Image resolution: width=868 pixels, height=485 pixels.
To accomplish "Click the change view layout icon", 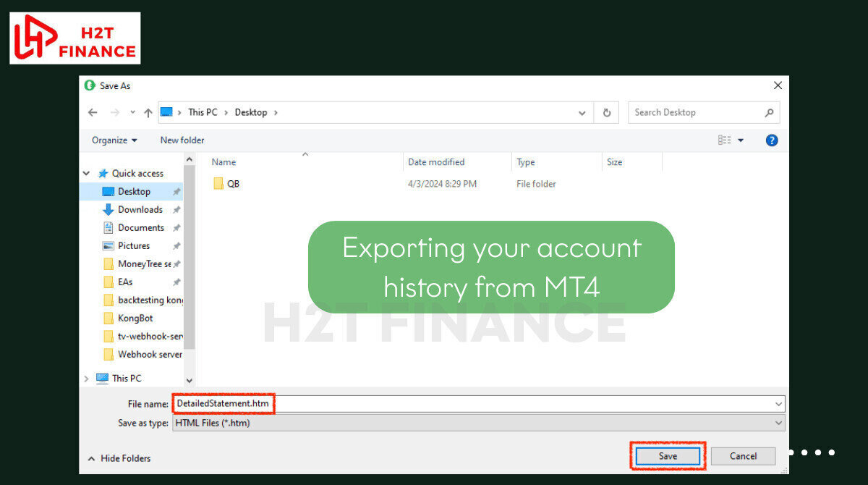I will [725, 140].
